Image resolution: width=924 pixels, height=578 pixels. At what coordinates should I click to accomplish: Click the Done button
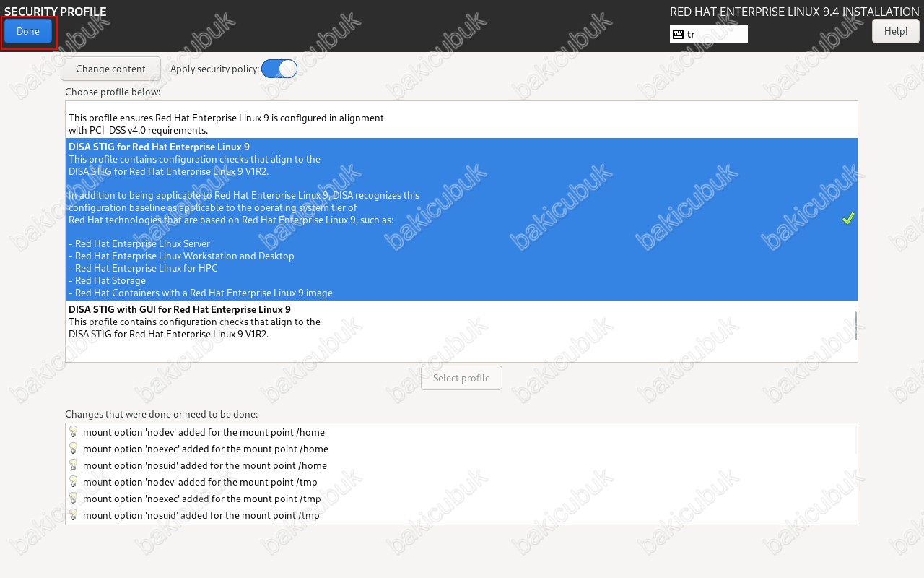point(28,31)
